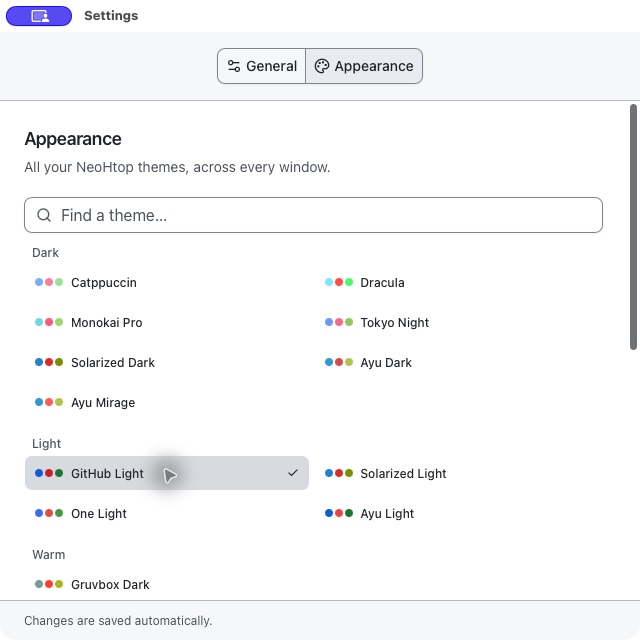Select the Solarized Dark theme
The width and height of the screenshot is (640, 640).
(x=167, y=362)
